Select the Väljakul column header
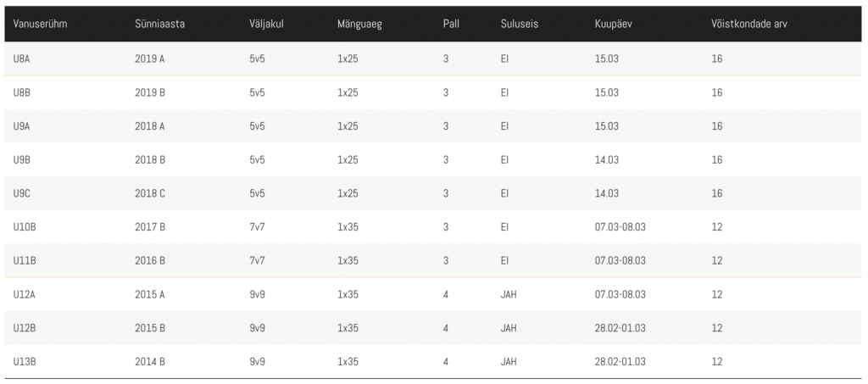Viewport: 868px width, 384px height. [x=266, y=25]
